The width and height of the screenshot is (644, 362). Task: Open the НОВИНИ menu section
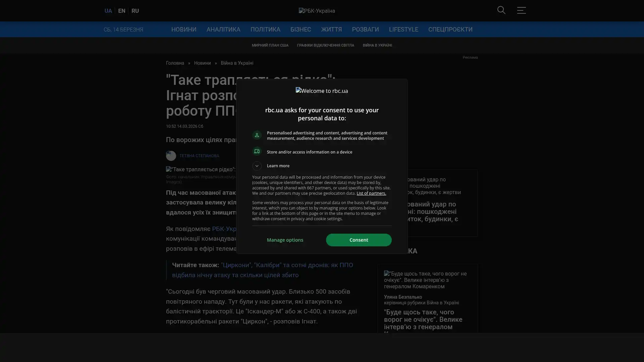pyautogui.click(x=184, y=29)
